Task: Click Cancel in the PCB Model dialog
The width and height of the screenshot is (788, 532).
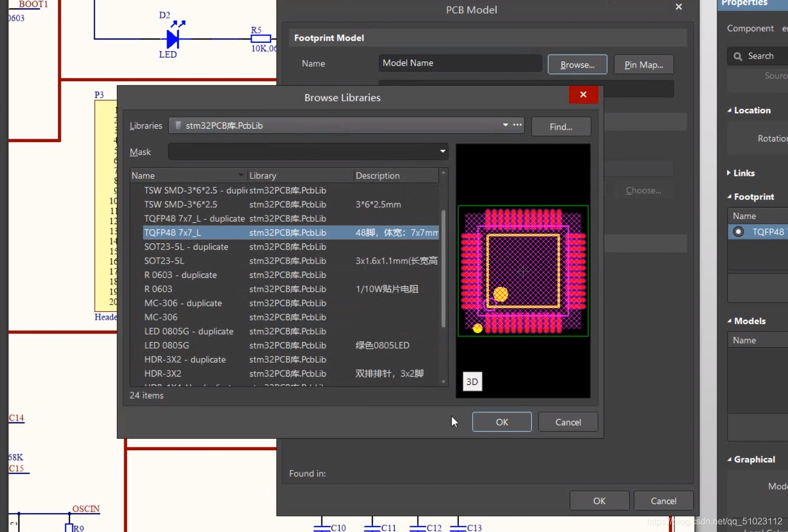Action: (663, 501)
